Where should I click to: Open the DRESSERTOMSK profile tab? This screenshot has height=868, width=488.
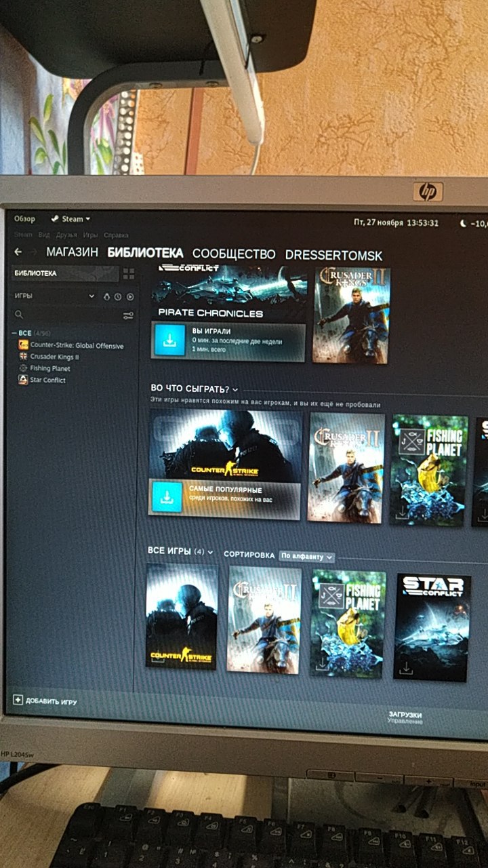333,256
